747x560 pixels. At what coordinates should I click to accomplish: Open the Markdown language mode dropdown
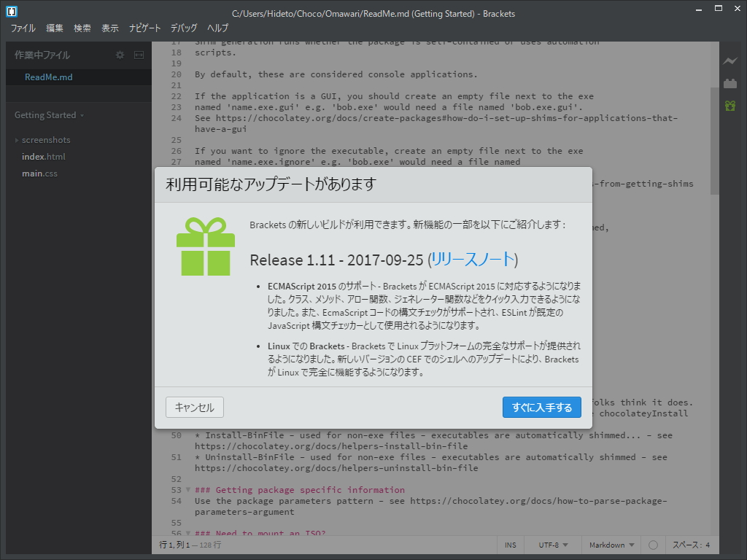coord(611,545)
